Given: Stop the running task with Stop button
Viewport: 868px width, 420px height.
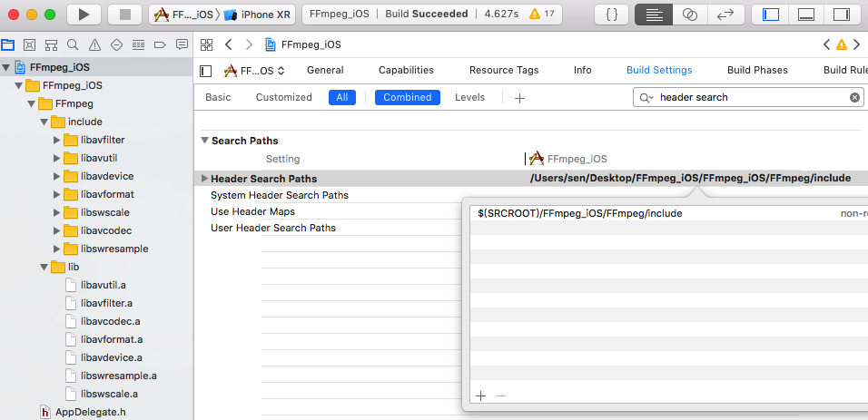Looking at the screenshot, I should click(124, 15).
